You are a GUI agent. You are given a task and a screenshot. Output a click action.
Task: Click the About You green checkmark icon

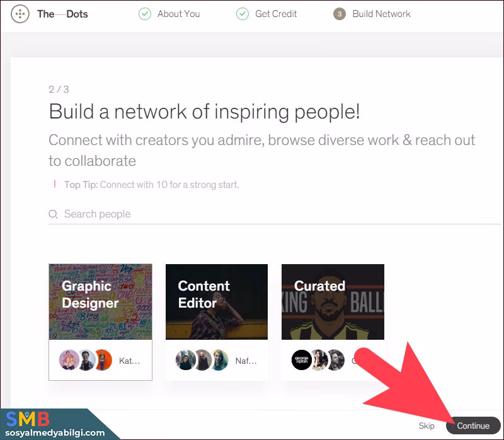(x=145, y=14)
